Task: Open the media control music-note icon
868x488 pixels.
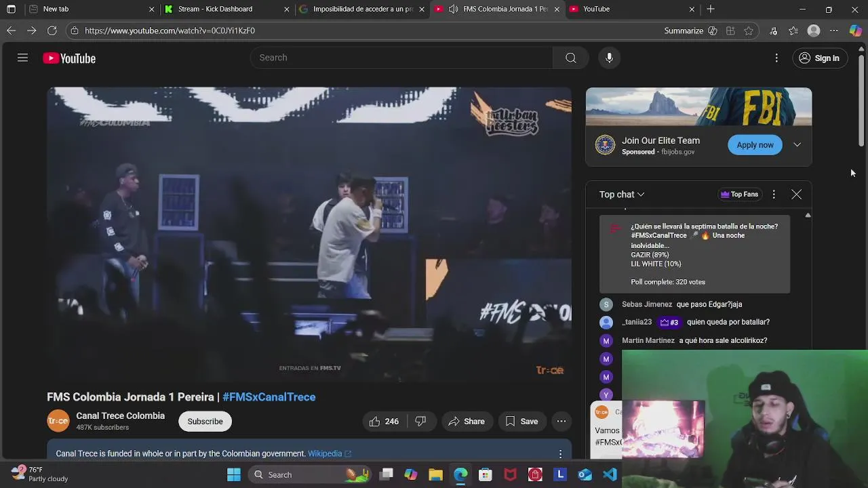Action: tap(773, 30)
